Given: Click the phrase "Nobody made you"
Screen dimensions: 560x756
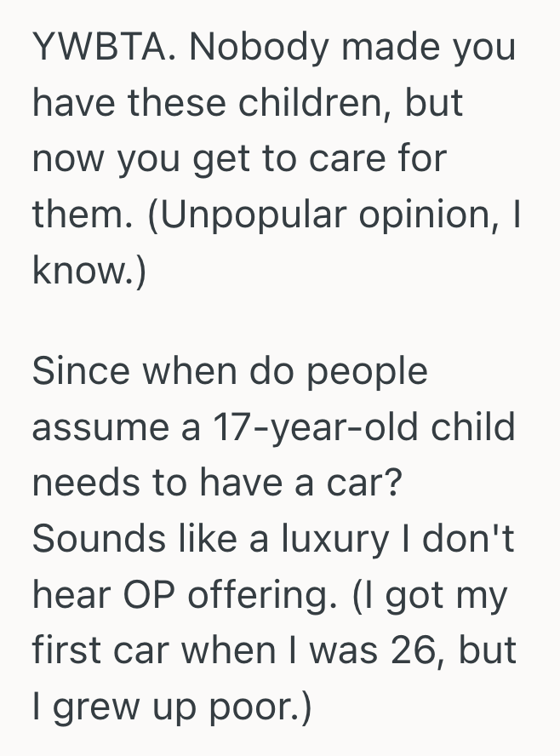Looking at the screenshot, I should 353,47.
